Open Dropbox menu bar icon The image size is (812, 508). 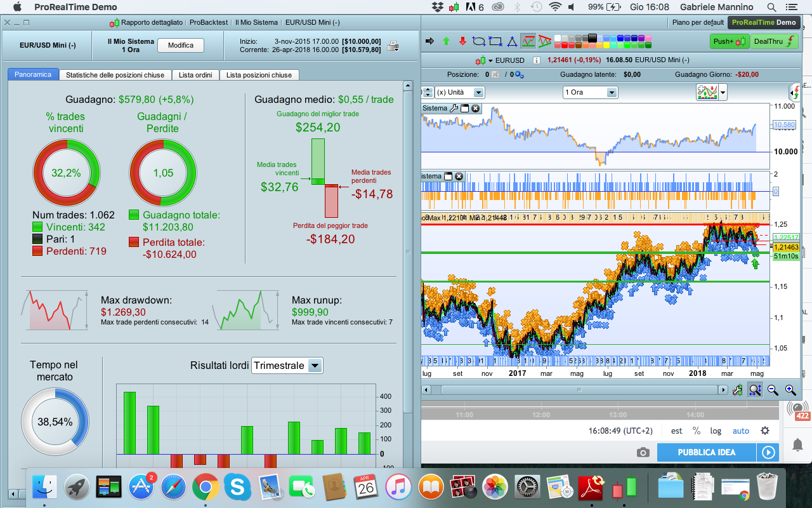point(438,7)
